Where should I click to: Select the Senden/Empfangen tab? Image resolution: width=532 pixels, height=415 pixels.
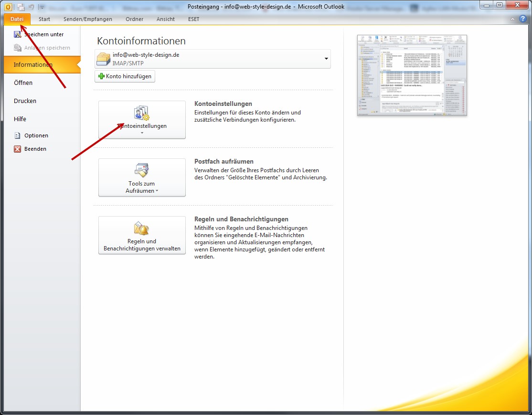(88, 19)
